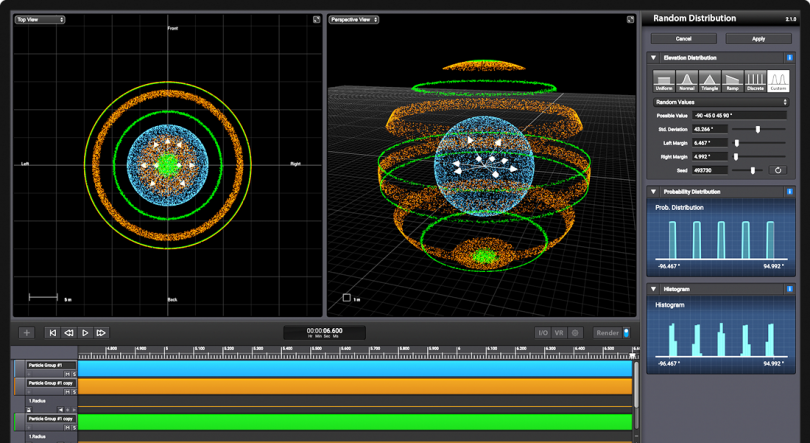Image resolution: width=810 pixels, height=443 pixels.
Task: Pick the Ramp distribution shape
Action: (x=733, y=81)
